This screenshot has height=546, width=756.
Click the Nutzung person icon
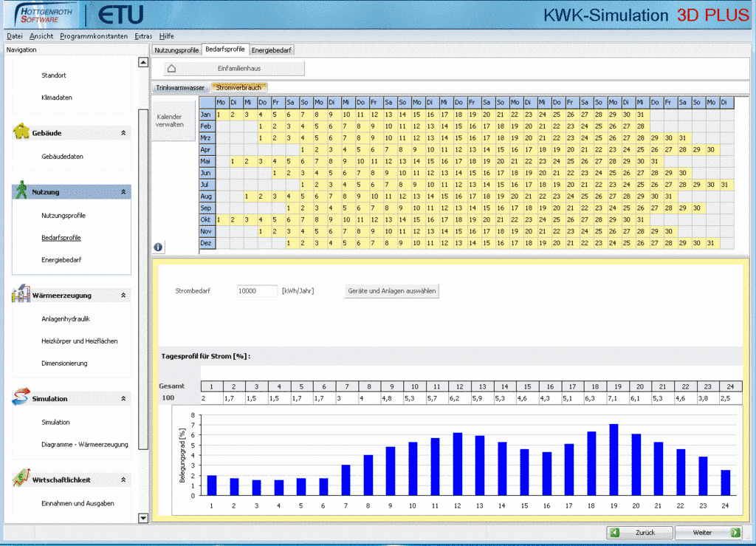(x=21, y=191)
